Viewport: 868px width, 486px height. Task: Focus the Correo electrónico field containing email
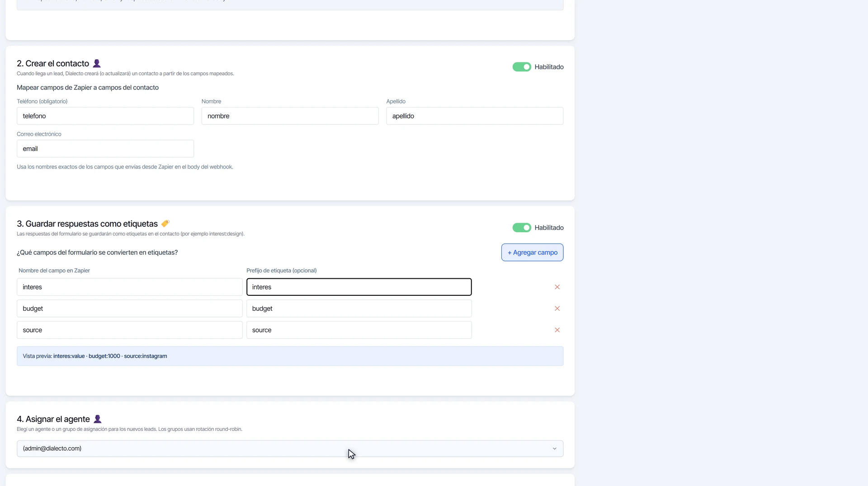[105, 149]
